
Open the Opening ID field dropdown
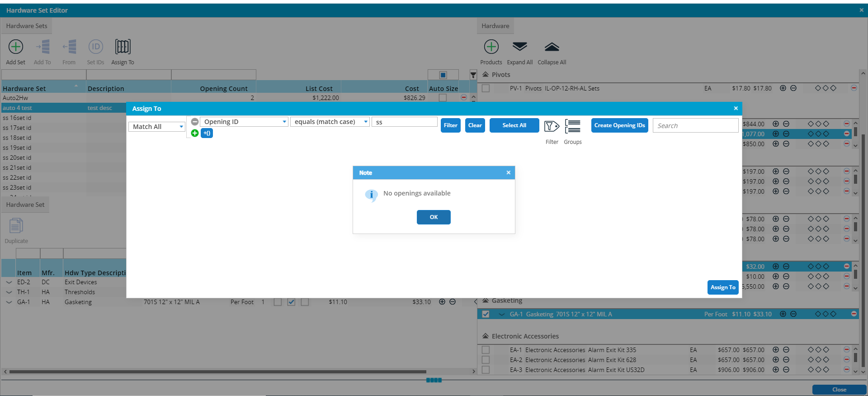(244, 122)
